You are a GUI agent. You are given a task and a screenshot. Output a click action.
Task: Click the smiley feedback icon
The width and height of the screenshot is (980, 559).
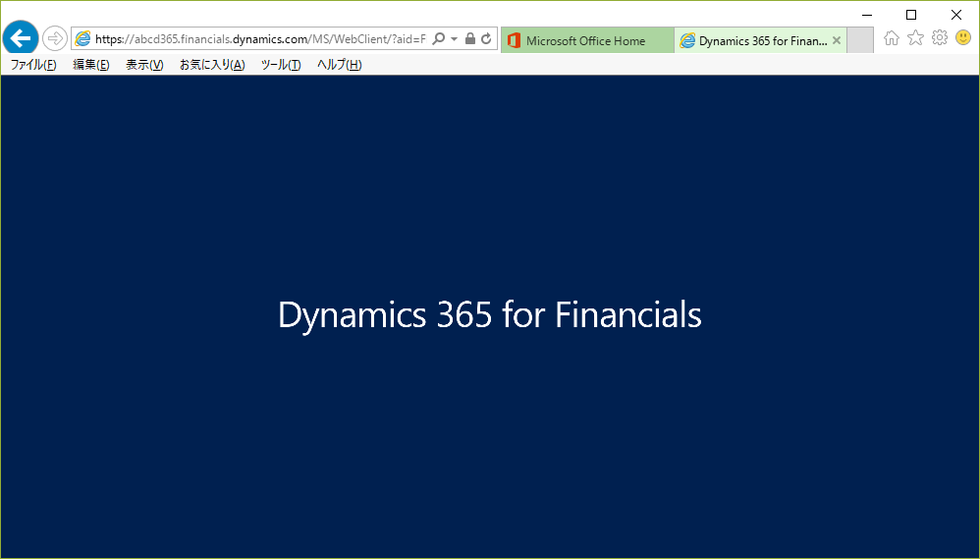[x=963, y=38]
